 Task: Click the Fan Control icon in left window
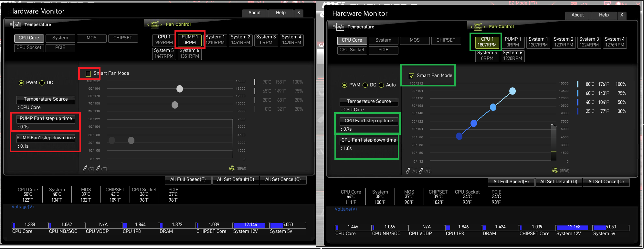tap(155, 24)
